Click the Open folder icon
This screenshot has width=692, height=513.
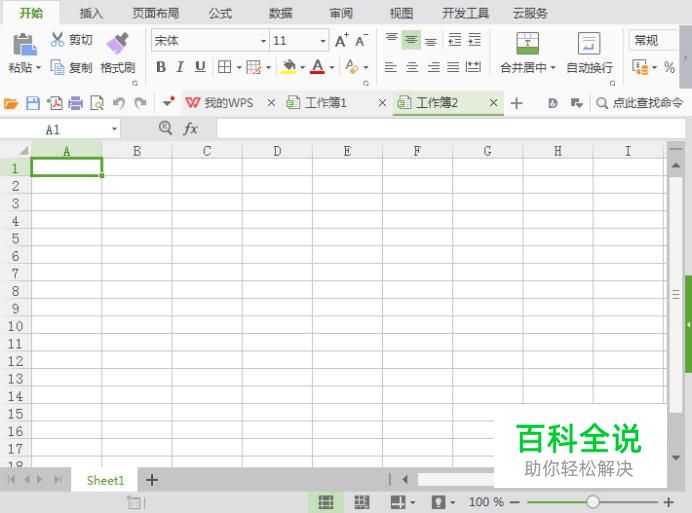click(x=11, y=103)
